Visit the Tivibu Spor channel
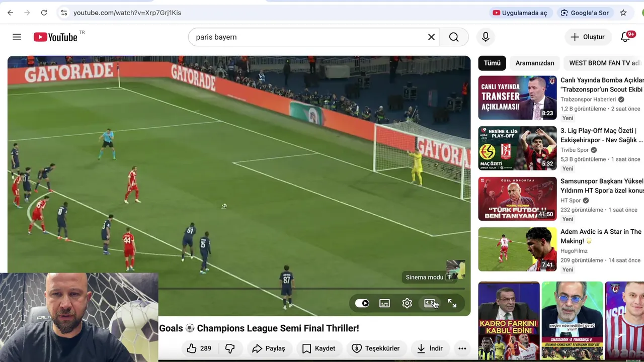The image size is (644, 362). 575,150
